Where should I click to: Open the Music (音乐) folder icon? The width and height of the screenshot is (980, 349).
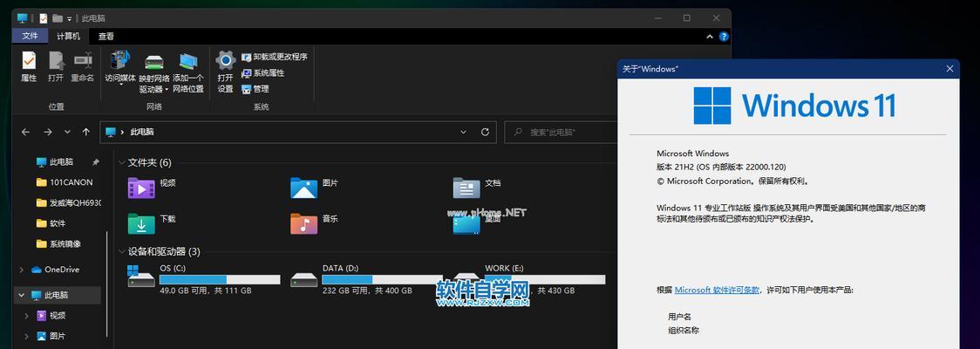tap(303, 223)
